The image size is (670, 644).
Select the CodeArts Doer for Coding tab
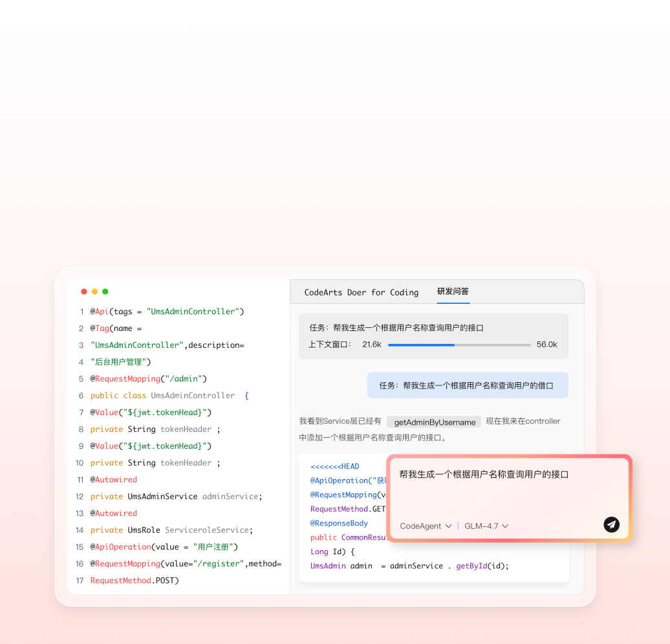click(x=361, y=292)
